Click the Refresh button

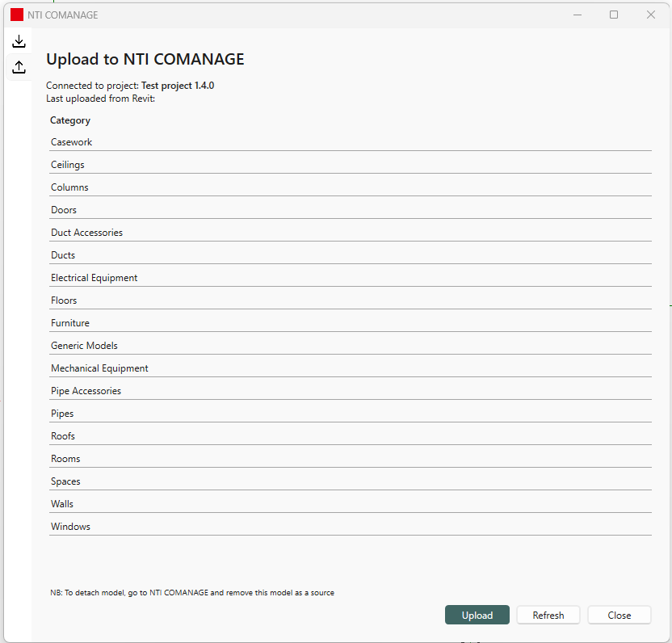pos(548,615)
